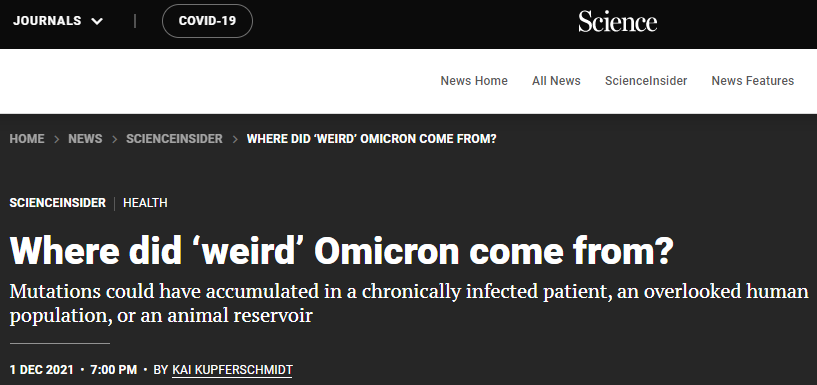Open author Kai Kupferschmidt's page
The image size is (817, 385).
coord(232,370)
